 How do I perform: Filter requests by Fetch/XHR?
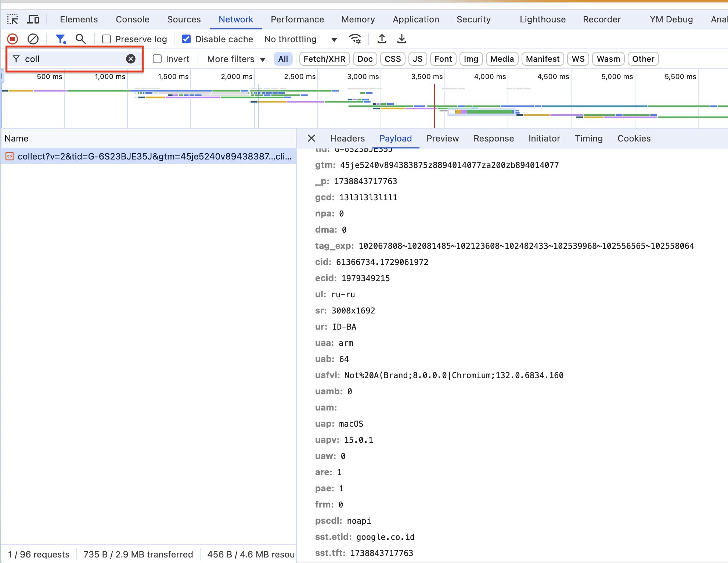pyautogui.click(x=324, y=59)
